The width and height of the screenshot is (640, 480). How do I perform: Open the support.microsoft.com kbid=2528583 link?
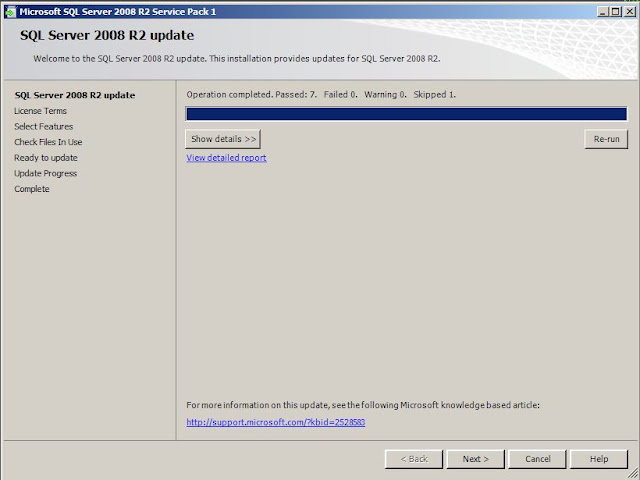click(x=276, y=422)
